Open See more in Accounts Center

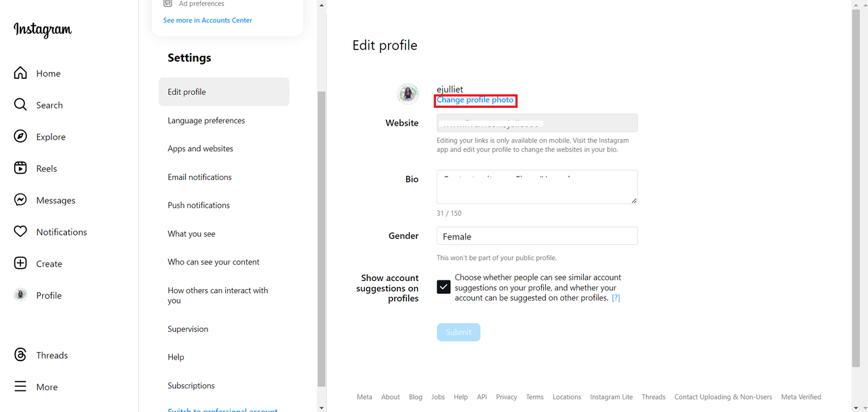click(x=208, y=20)
